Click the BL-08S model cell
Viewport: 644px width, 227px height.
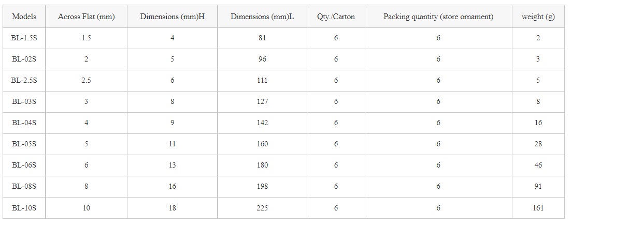tap(24, 187)
